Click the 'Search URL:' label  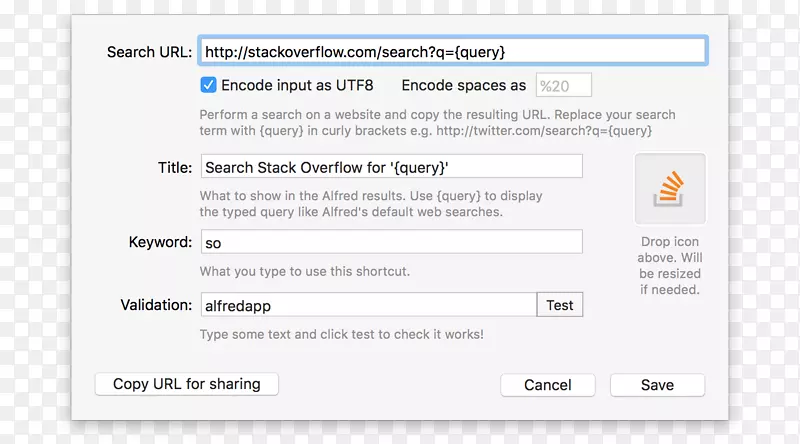[x=149, y=52]
